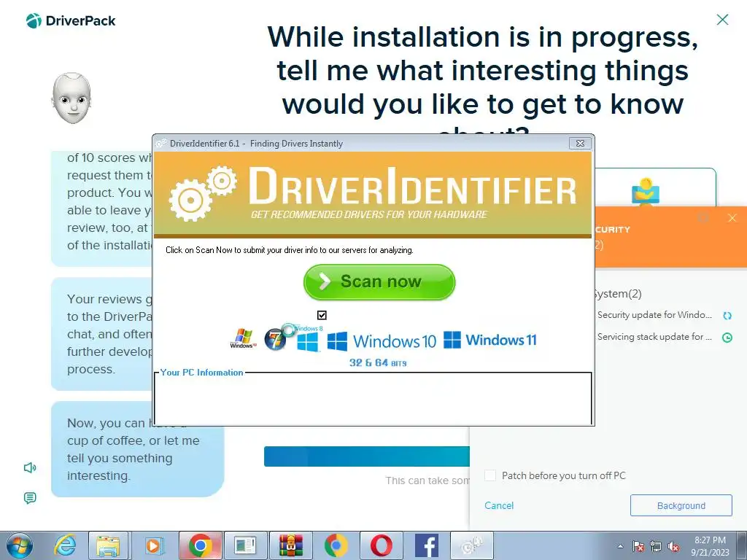The width and height of the screenshot is (747, 560).
Task: Open the DriverPack chat message icon
Action: [x=30, y=498]
